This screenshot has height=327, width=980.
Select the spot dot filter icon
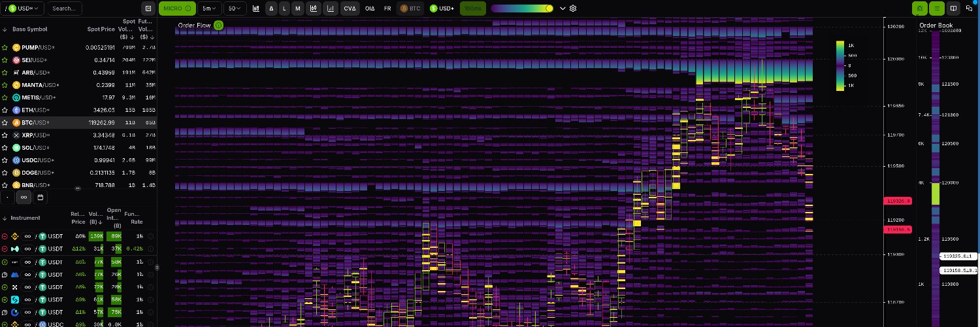8,197
